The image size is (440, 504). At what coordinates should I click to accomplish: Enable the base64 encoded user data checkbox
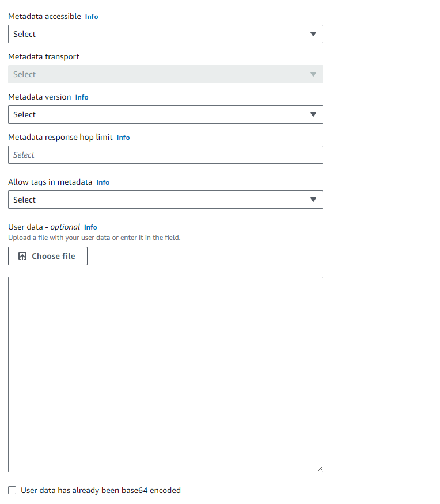12,491
